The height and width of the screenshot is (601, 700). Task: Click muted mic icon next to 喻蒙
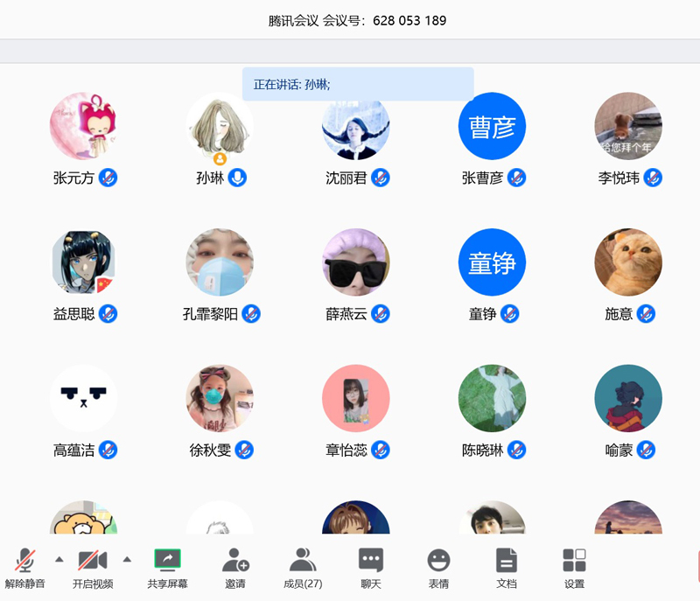coord(646,450)
